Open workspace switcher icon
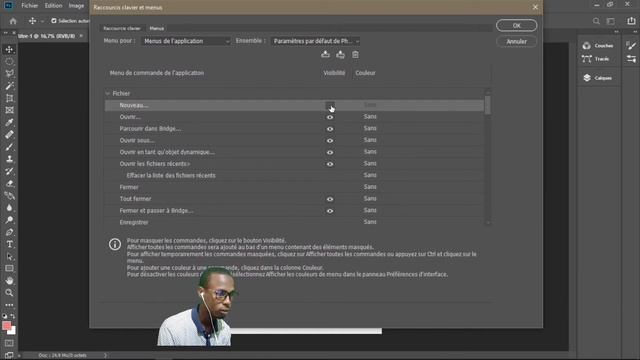Viewport: 640px width, 360px height. (611, 21)
